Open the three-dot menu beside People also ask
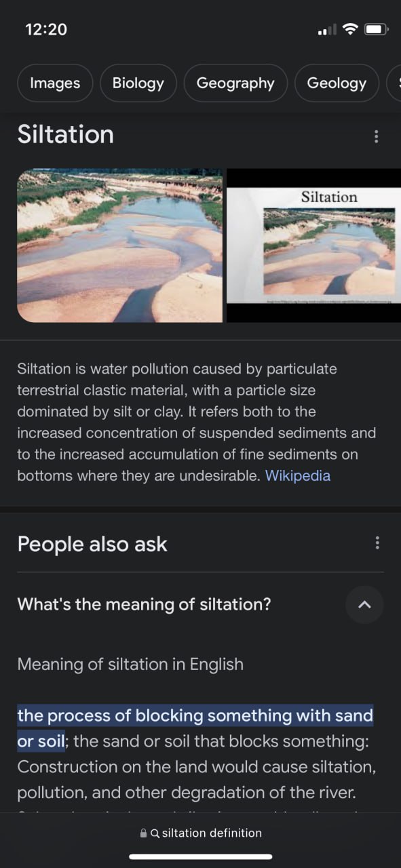Screen dimensions: 401x868 [x=377, y=542]
